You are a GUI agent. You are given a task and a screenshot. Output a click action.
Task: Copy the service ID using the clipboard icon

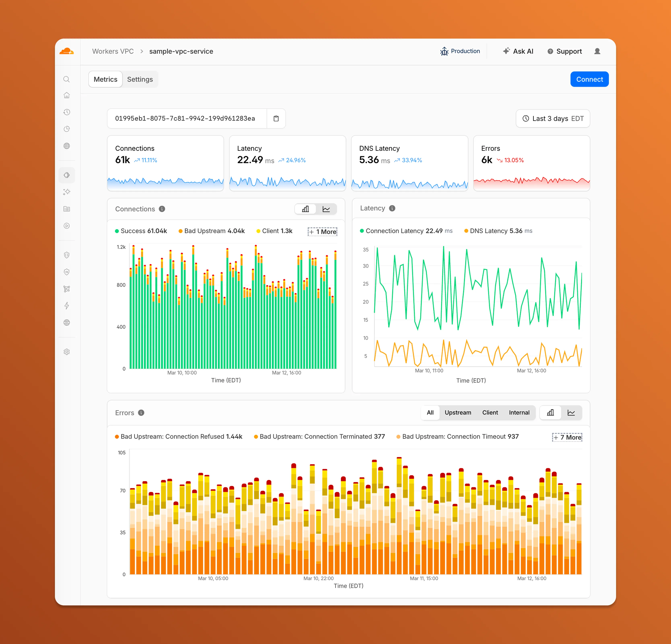pos(276,118)
